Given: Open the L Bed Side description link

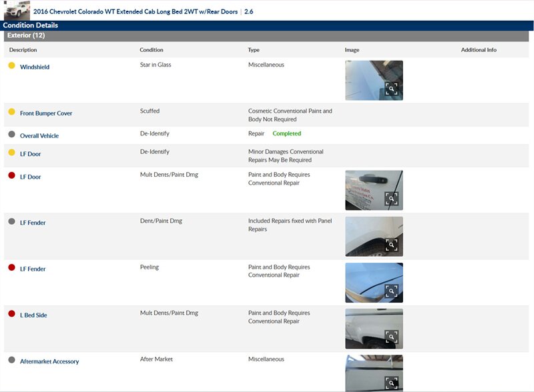Looking at the screenshot, I should click(33, 315).
